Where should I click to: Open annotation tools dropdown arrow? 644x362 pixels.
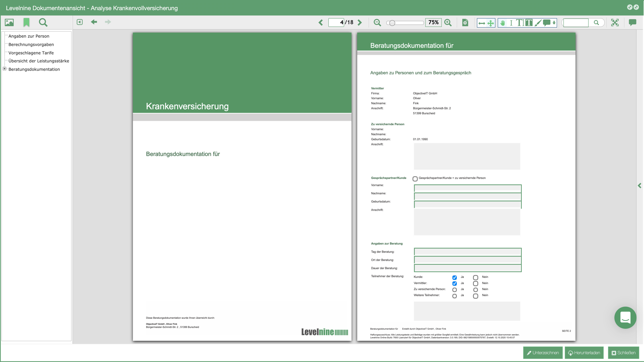pos(554,23)
